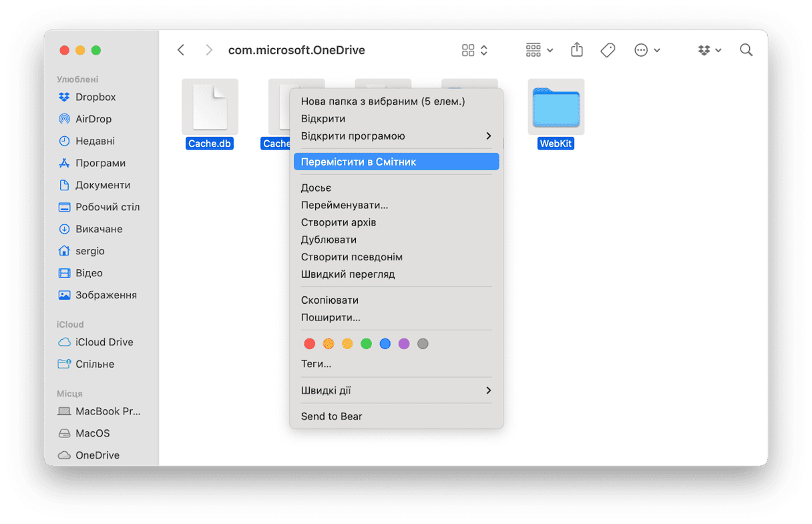This screenshot has width=812, height=524.
Task: Select Створити архів in the context menu
Action: tap(339, 222)
